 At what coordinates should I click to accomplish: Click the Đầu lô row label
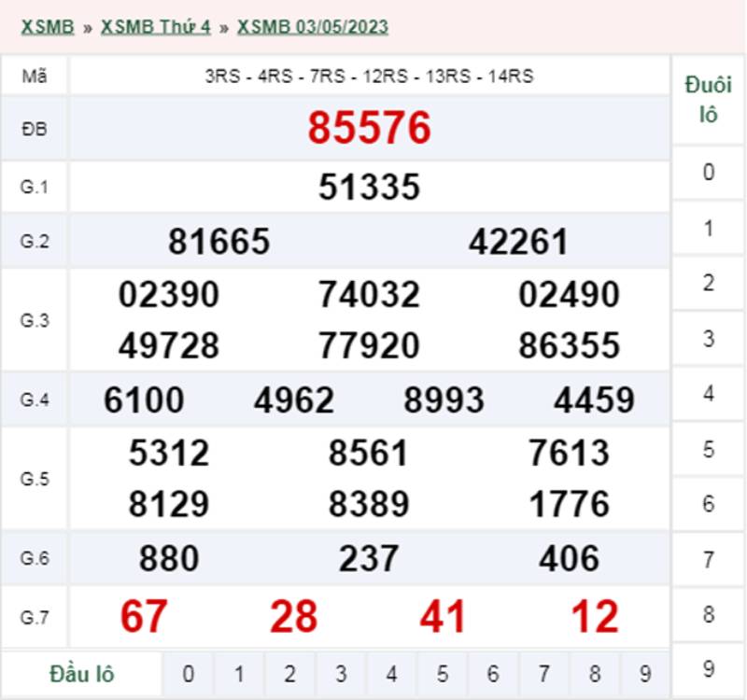click(x=81, y=674)
